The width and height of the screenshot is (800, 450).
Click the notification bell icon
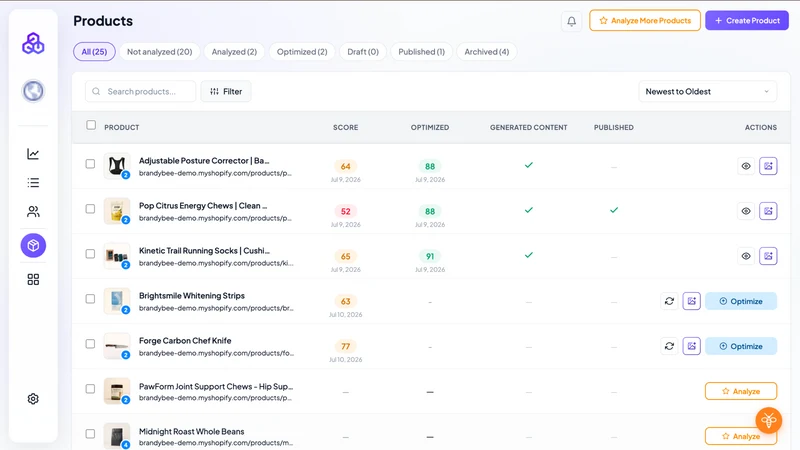pos(571,21)
